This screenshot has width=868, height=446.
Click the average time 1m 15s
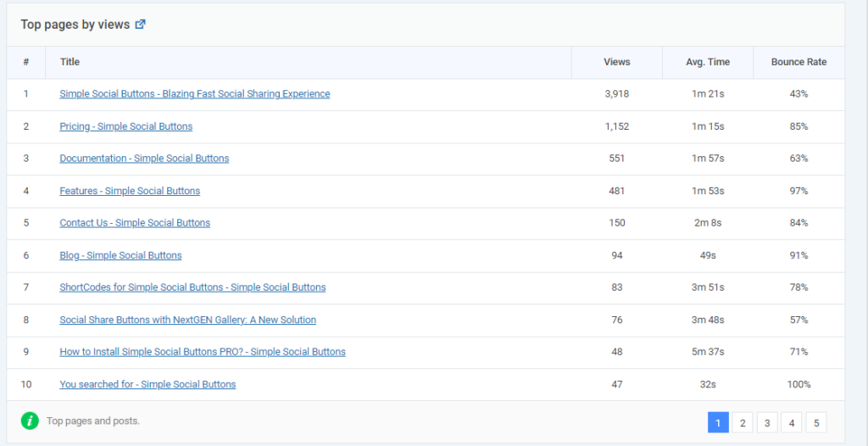(x=708, y=126)
